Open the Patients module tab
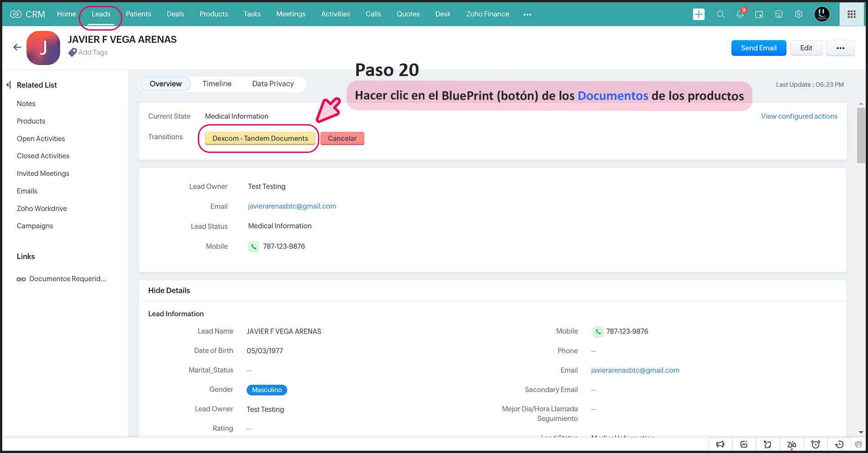 (139, 14)
